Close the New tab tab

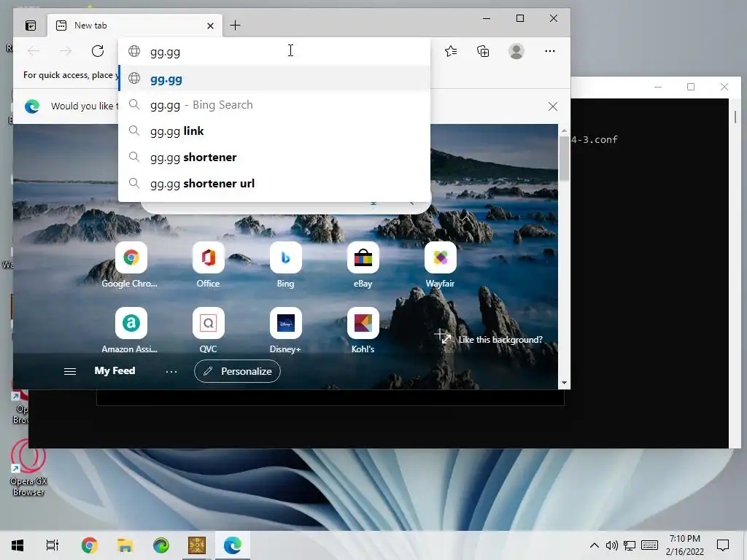210,26
